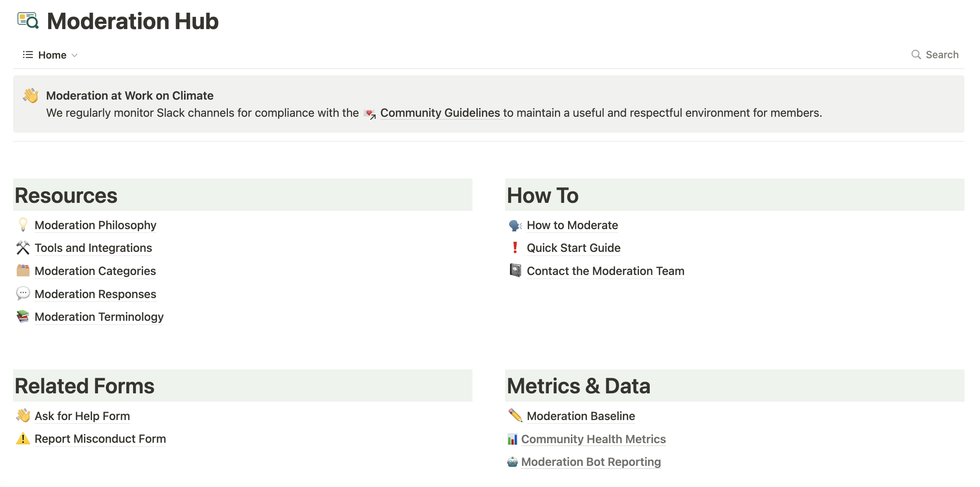Click the books icon beside Moderation Terminology

coord(23,316)
